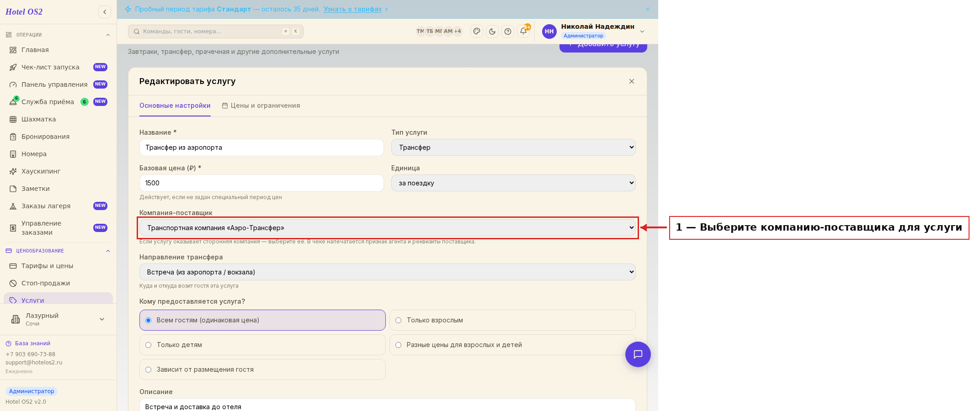Click the Панель управления gauge icon
This screenshot has width=980, height=411.
(x=13, y=84)
